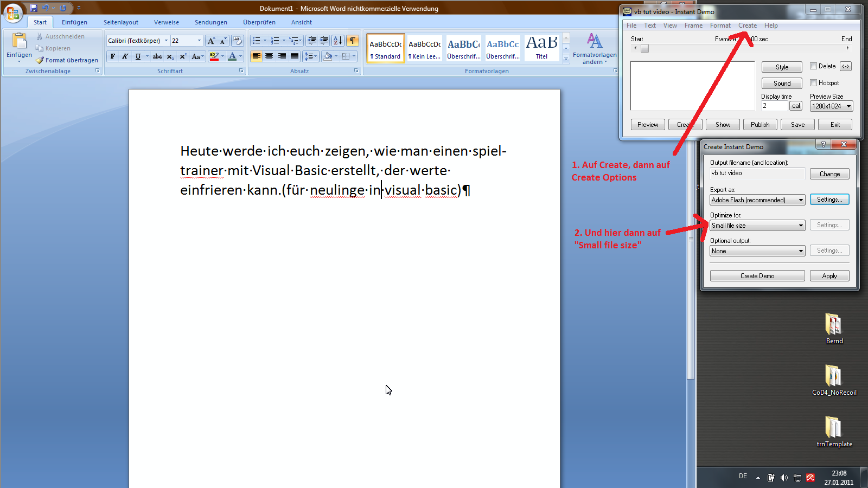Image resolution: width=868 pixels, height=488 pixels.
Task: Click the paste (Einfügen) clipboard icon
Action: [x=19, y=42]
